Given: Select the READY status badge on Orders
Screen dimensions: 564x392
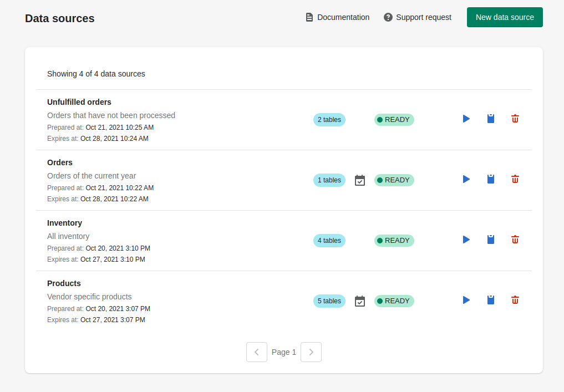Looking at the screenshot, I should (394, 180).
